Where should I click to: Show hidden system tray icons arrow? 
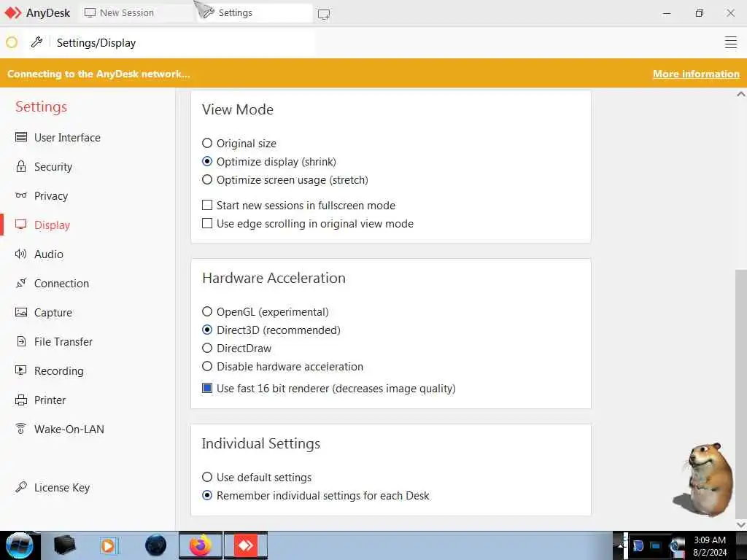pos(620,545)
